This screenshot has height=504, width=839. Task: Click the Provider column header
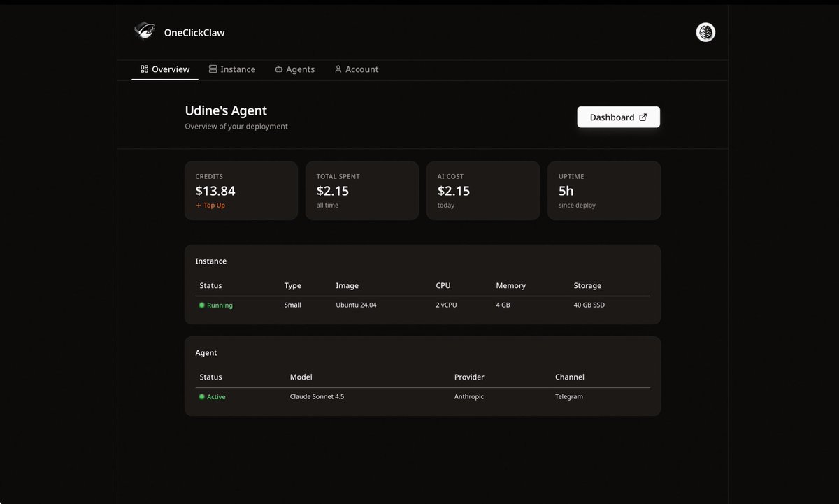tap(470, 377)
